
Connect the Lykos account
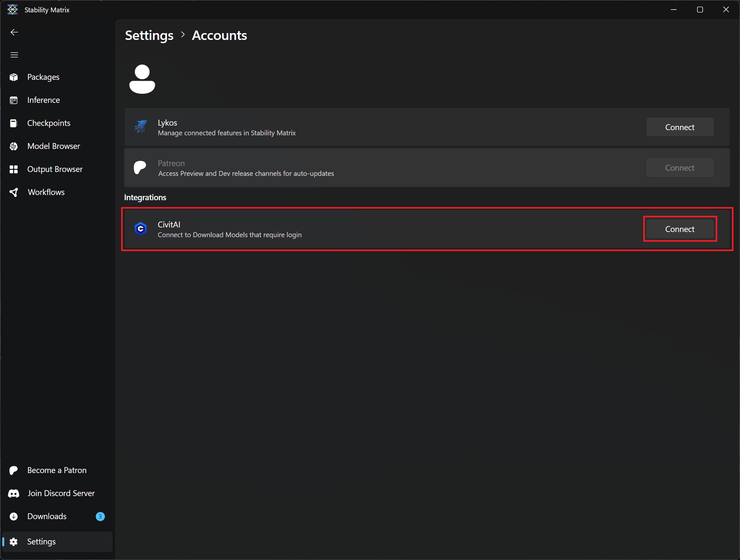point(680,127)
